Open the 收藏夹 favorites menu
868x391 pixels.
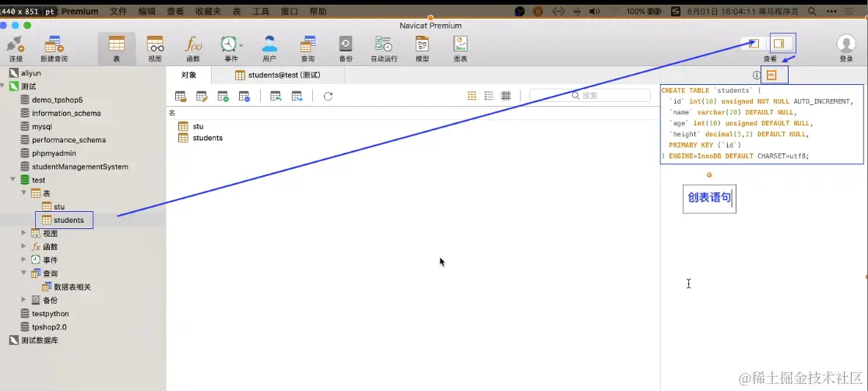coord(208,11)
